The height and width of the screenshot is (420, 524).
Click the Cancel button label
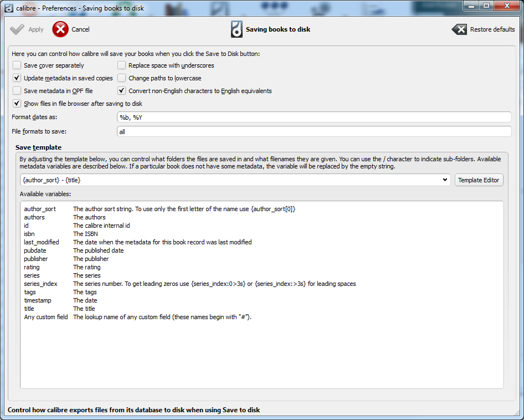(80, 29)
